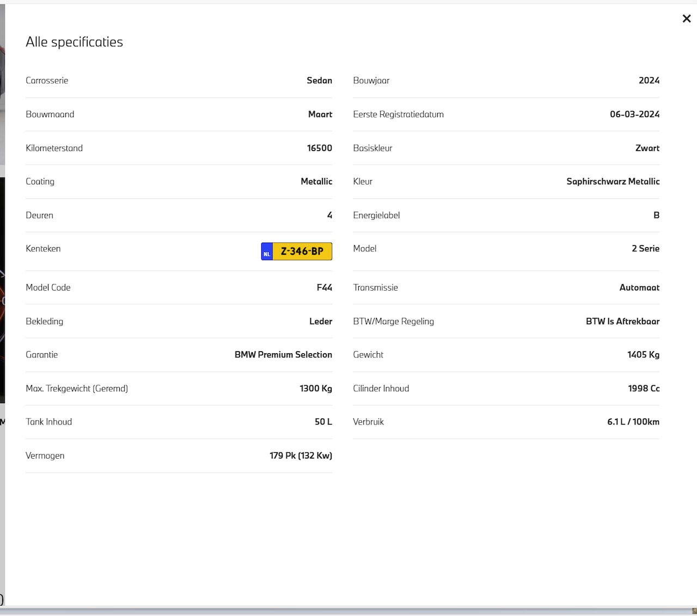The image size is (697, 616).
Task: Select the Vermogen value 179 Pk
Action: [301, 456]
